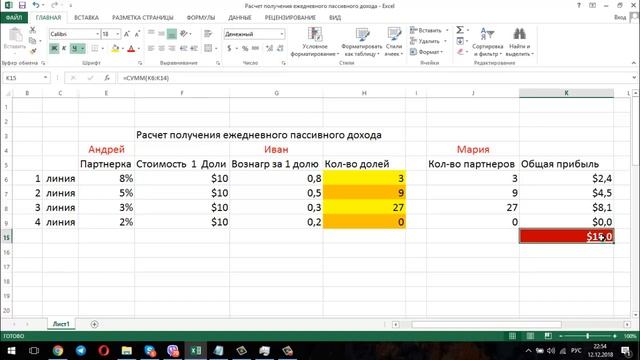
Task: Click the Center horizontally icon
Action: tap(161, 49)
